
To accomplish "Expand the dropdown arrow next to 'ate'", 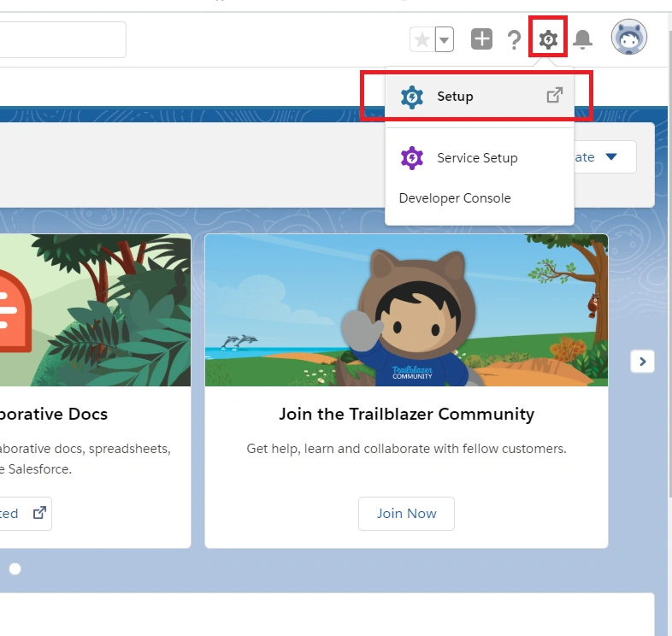I will 611,156.
